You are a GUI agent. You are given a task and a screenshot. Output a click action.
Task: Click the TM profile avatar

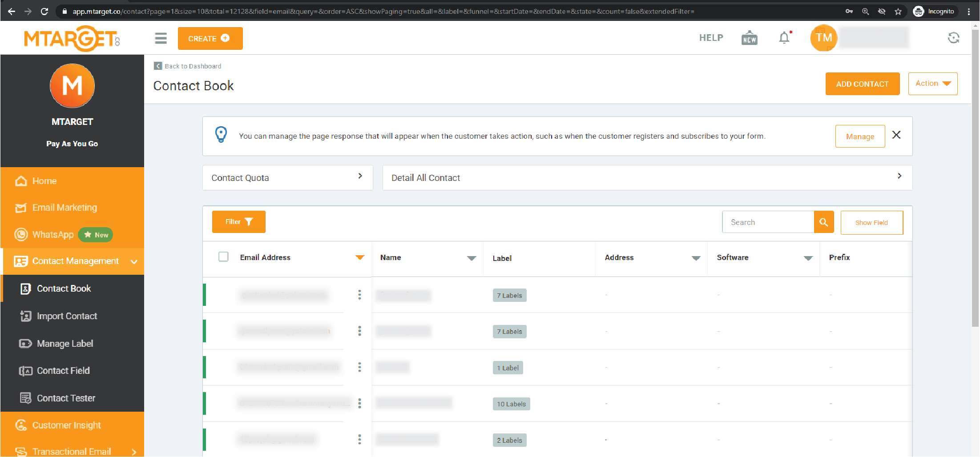pyautogui.click(x=823, y=38)
